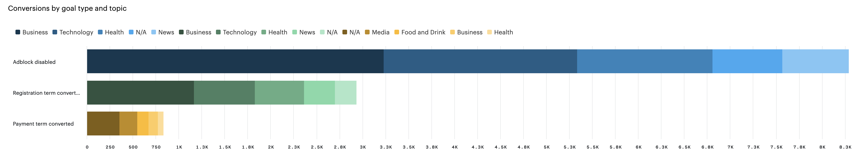Viewport: 868px width, 160px height.
Task: Toggle the blue Technology legend entry
Action: pos(72,32)
